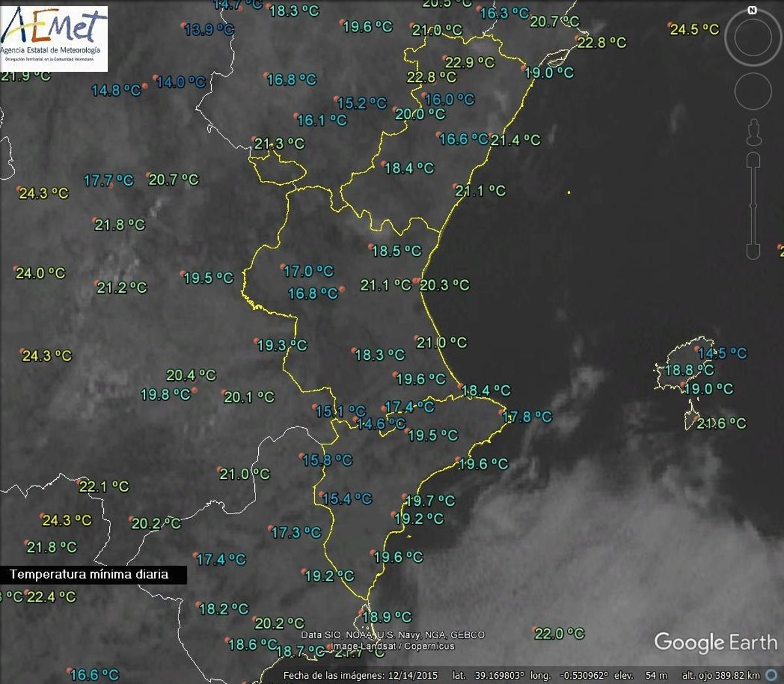784x684 pixels.
Task: Click the 17.8 °C coastal cape station
Action: tap(527, 416)
